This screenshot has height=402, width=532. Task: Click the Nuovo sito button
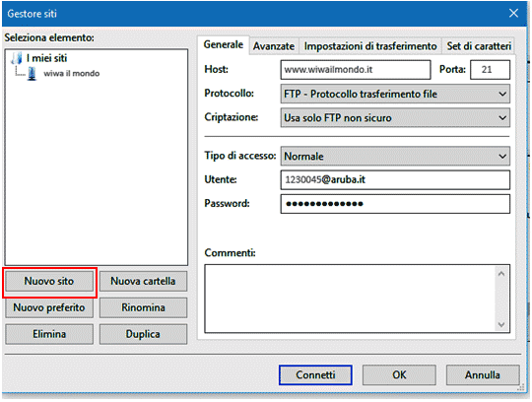pos(49,281)
